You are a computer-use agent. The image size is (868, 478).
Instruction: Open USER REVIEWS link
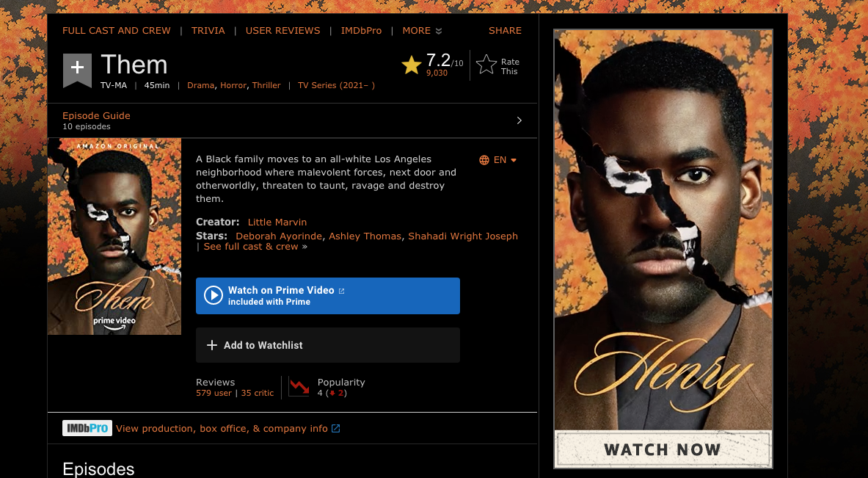pyautogui.click(x=283, y=31)
